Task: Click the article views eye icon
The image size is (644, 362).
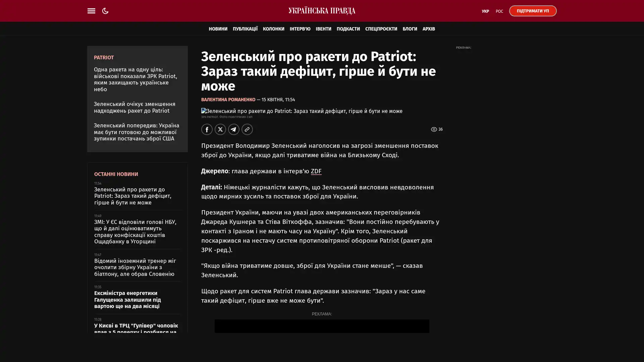Action: (x=434, y=129)
